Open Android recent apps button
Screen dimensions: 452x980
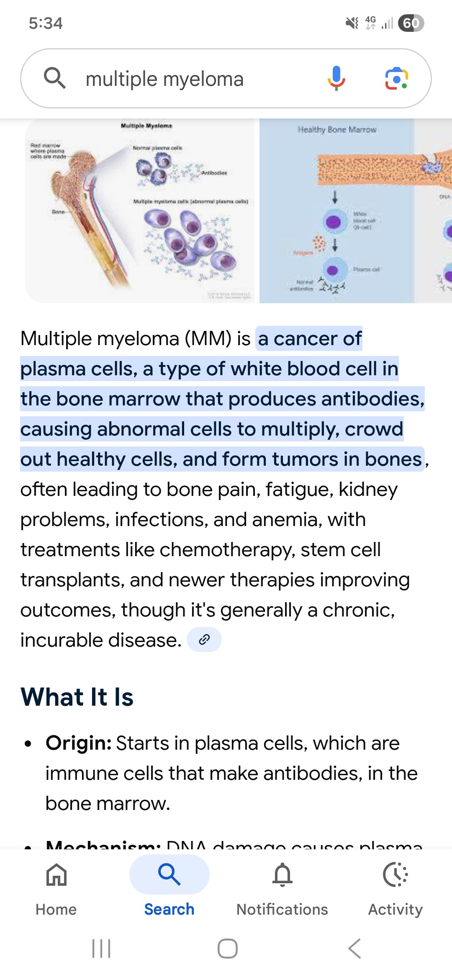(101, 949)
